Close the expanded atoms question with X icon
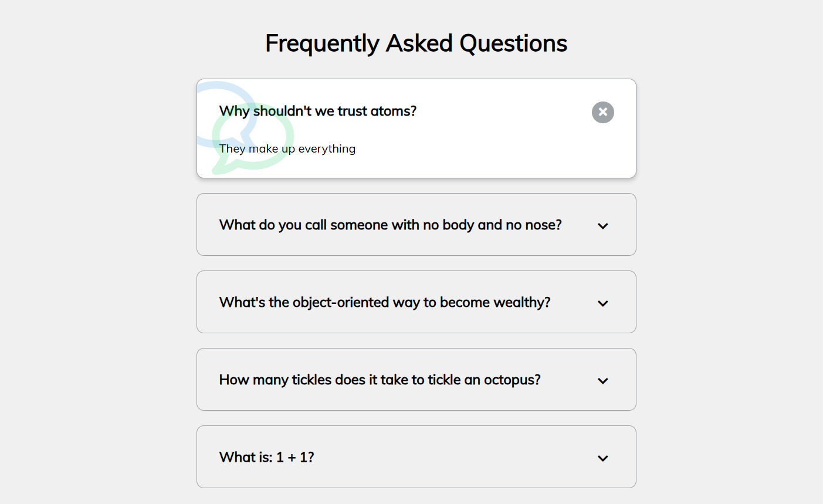The width and height of the screenshot is (823, 504). [602, 112]
